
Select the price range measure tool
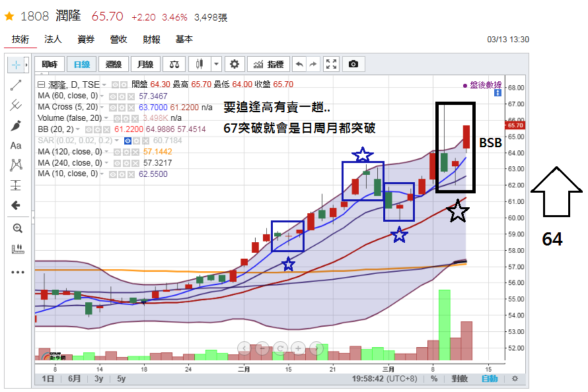coord(16,185)
